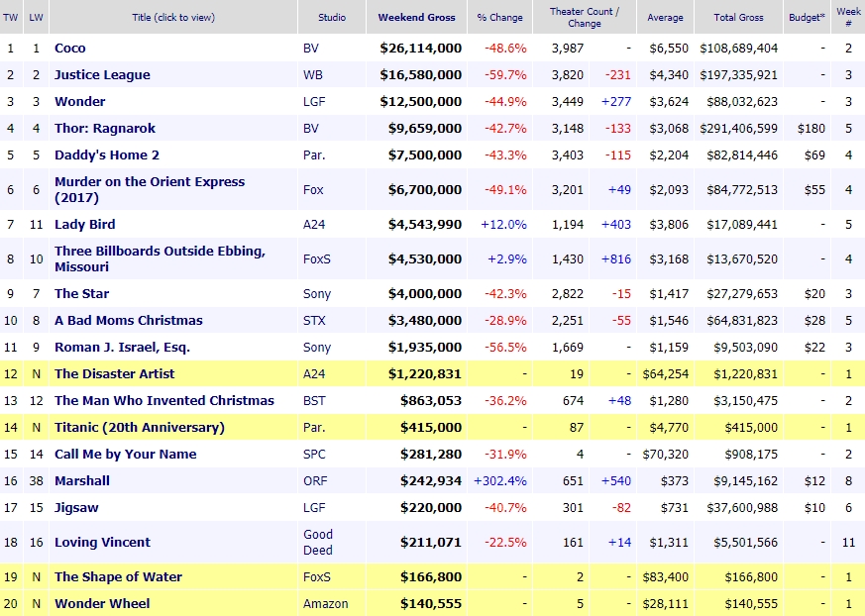Select the STX studio cell
Screen dimensions: 865x616
(314, 321)
